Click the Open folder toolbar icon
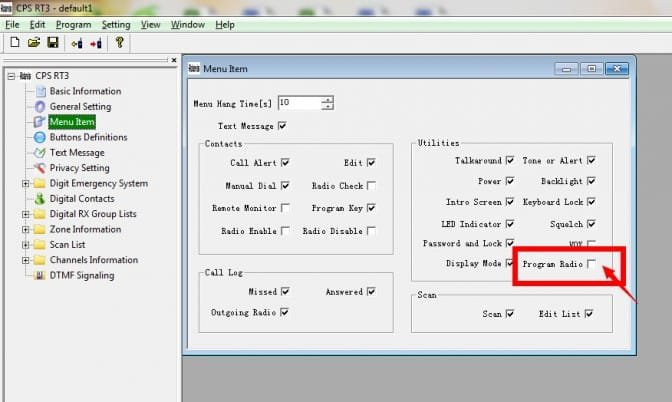 [33, 42]
